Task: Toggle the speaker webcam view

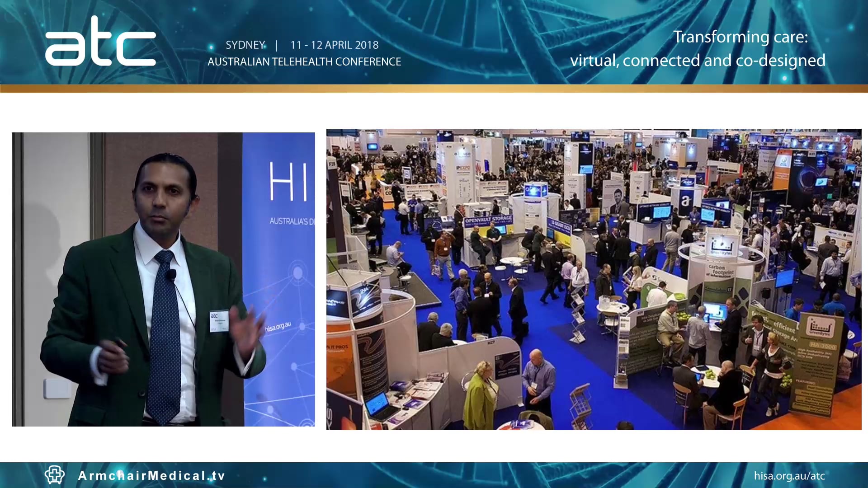Action: click(x=163, y=278)
